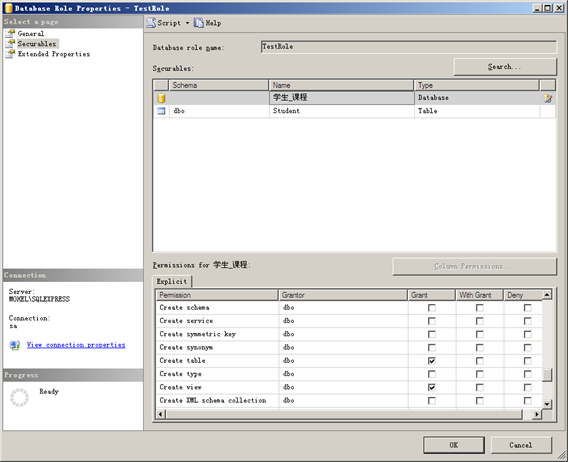Click permissions horizontal scroll right arrow
This screenshot has height=462, width=568.
pos(537,414)
